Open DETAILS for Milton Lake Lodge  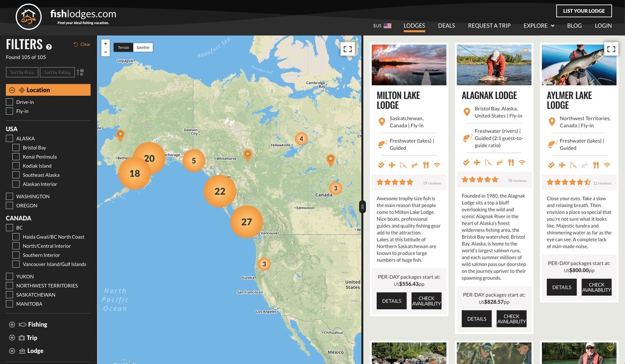[391, 301]
